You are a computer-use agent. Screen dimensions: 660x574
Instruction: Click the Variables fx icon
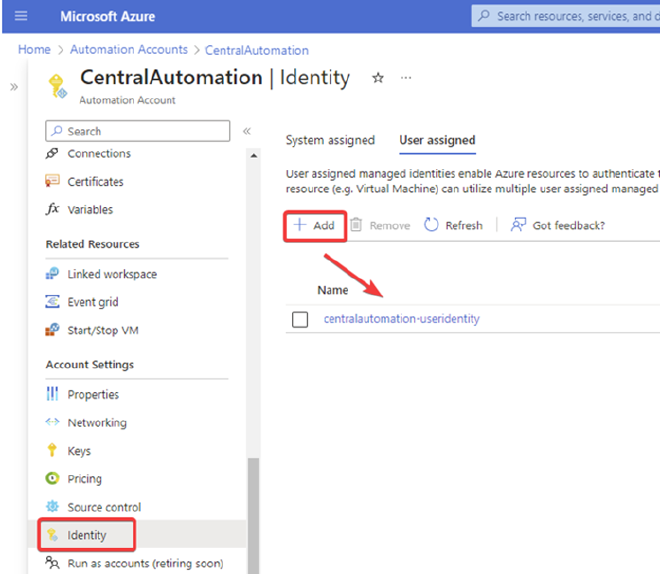coord(52,209)
